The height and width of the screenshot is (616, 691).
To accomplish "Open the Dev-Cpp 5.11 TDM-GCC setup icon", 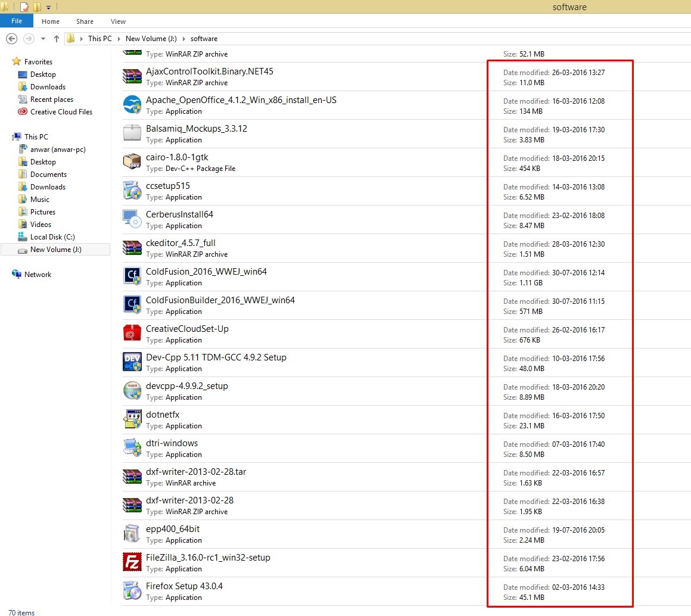I will click(132, 362).
